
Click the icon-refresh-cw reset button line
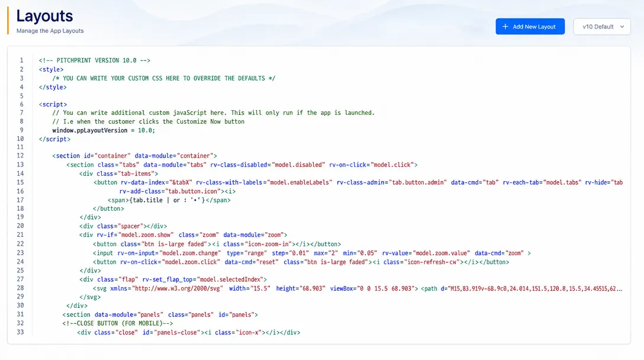point(301,262)
